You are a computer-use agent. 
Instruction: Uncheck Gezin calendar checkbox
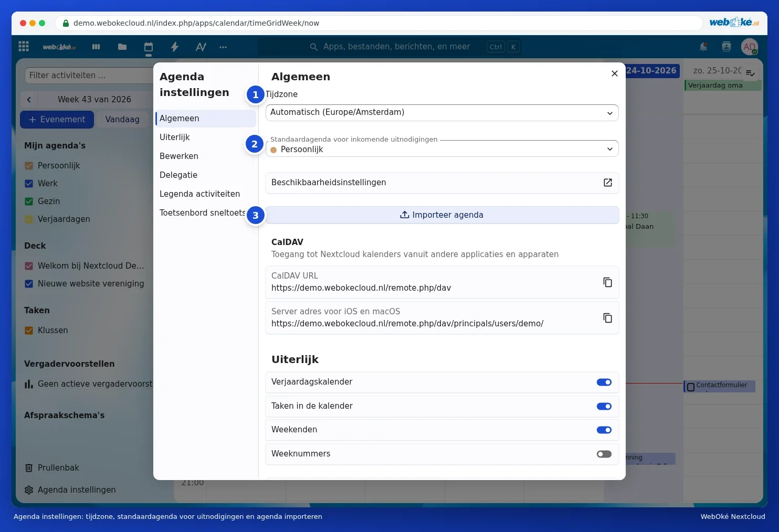[29, 201]
